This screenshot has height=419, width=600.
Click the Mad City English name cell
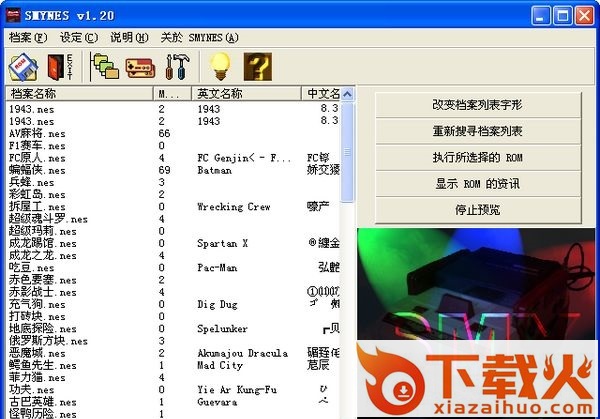pyautogui.click(x=220, y=365)
